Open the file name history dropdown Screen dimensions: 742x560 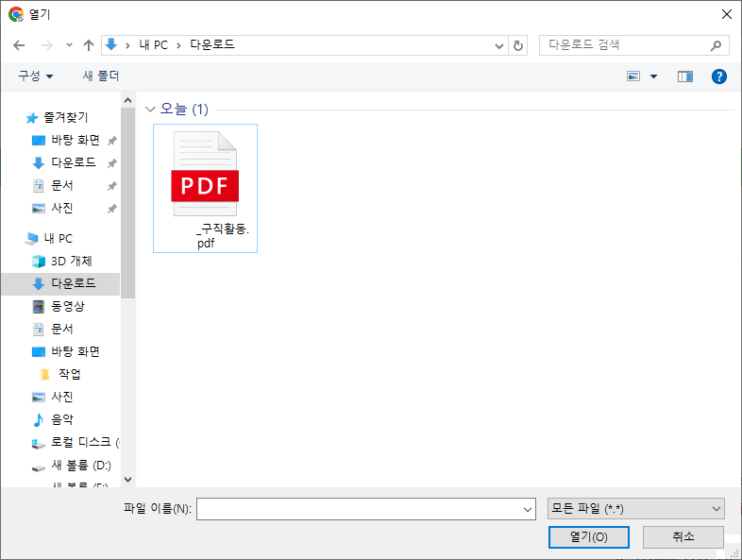[527, 509]
